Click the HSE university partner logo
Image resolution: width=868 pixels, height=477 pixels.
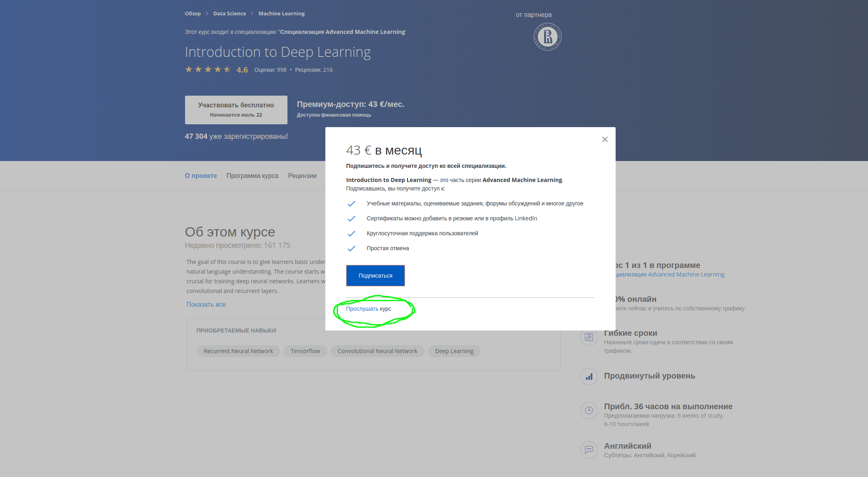(x=547, y=37)
